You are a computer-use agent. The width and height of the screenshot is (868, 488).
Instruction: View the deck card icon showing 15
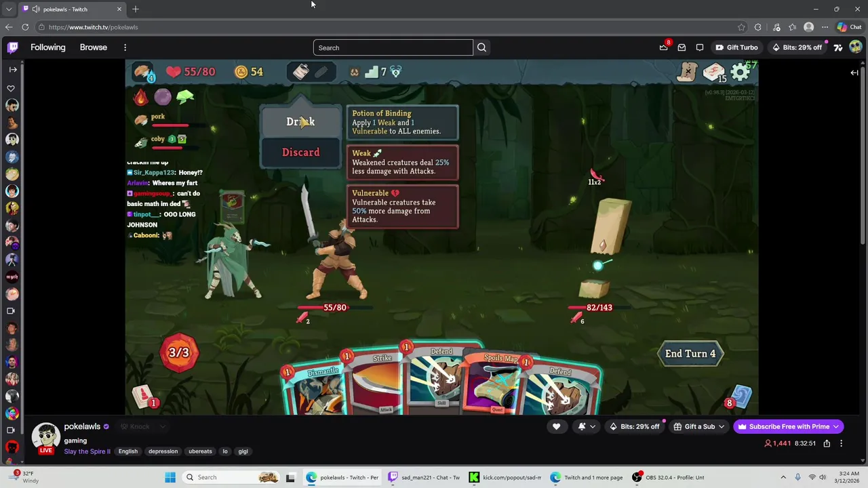coord(714,72)
